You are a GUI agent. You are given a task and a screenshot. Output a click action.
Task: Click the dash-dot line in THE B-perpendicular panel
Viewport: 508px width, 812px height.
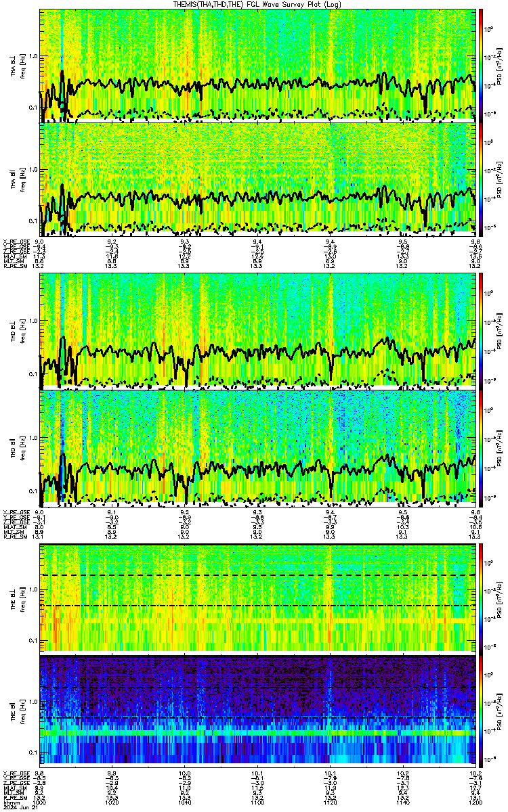[x=258, y=606]
